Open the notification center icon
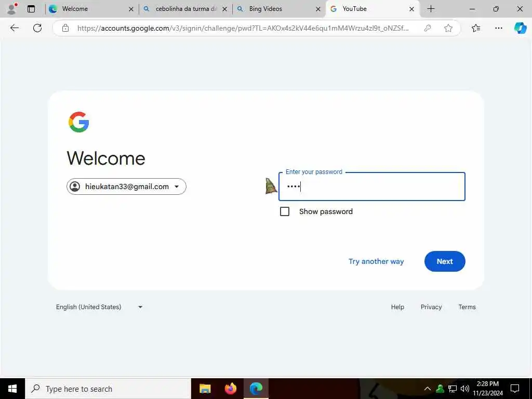This screenshot has width=532, height=399. (x=515, y=389)
